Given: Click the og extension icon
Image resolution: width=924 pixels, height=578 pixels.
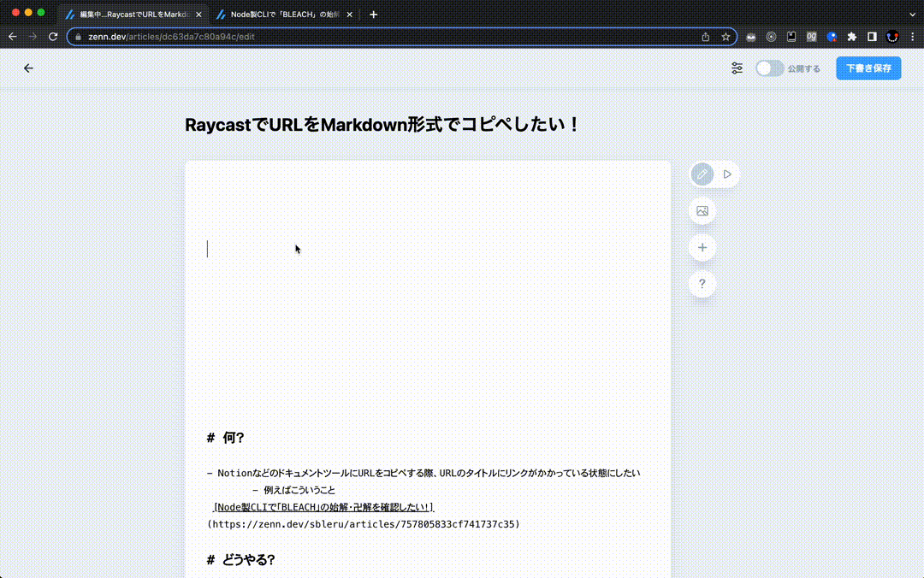Looking at the screenshot, I should coord(811,37).
